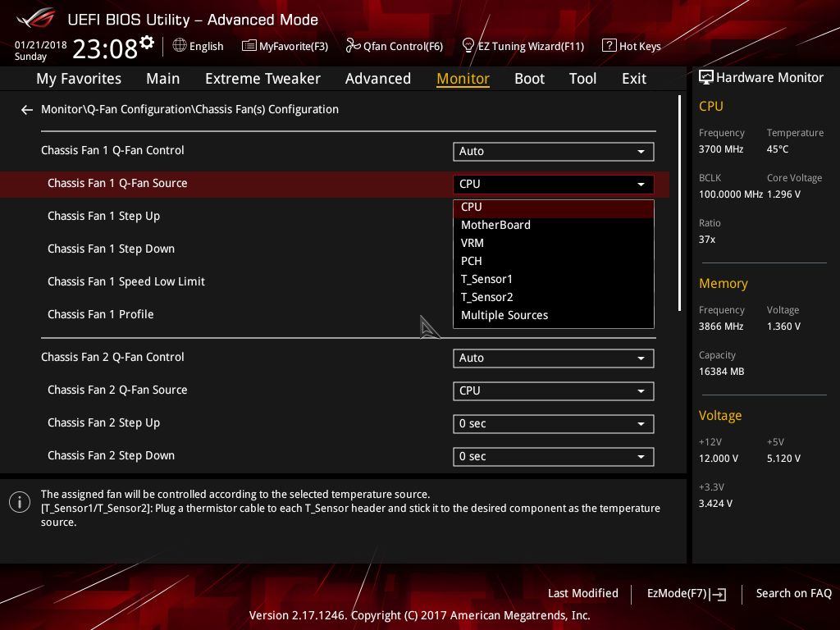Click +12V reading 12.000 V
Image resolution: width=840 pixels, height=630 pixels.
(719, 459)
